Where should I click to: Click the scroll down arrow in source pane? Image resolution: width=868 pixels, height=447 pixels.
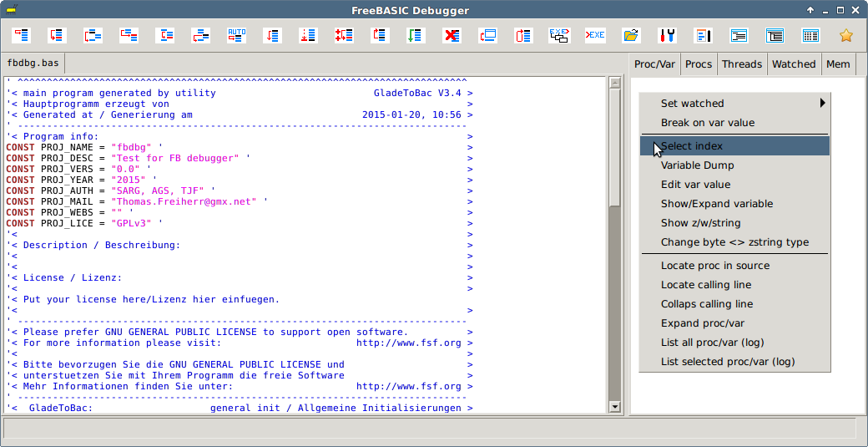point(615,407)
